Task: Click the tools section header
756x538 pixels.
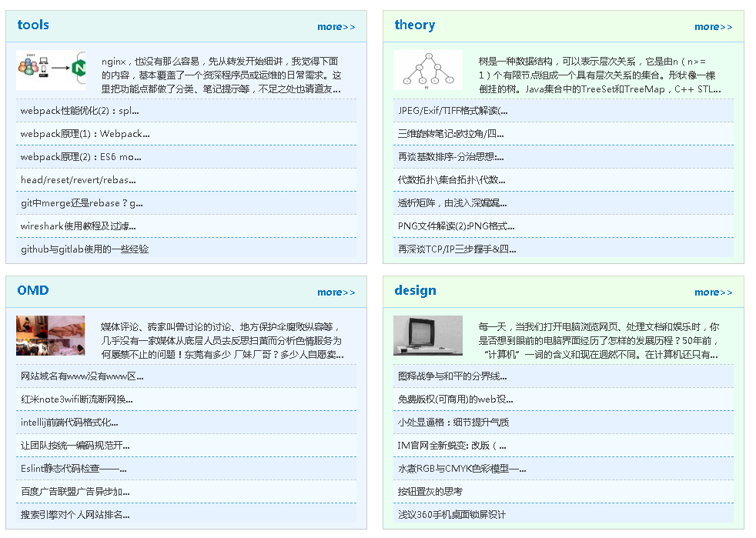Action: point(34,25)
